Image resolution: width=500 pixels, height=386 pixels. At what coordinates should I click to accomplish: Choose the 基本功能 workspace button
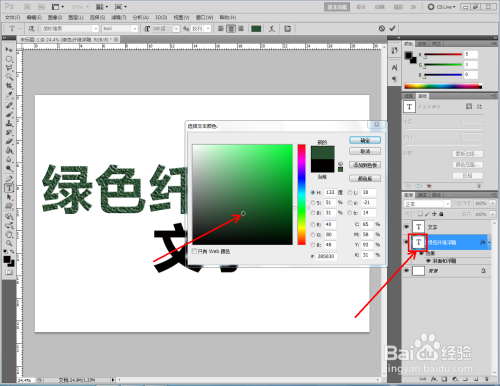(337, 7)
